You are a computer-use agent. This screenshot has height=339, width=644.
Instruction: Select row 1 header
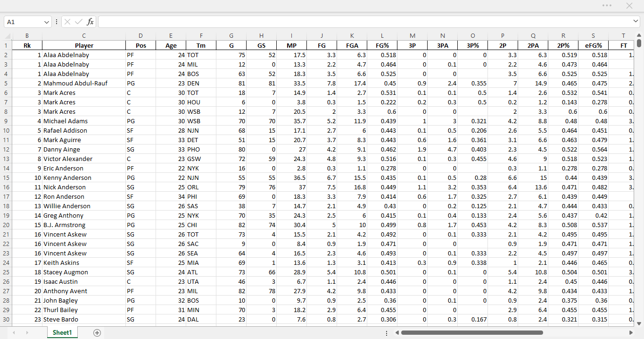6,45
